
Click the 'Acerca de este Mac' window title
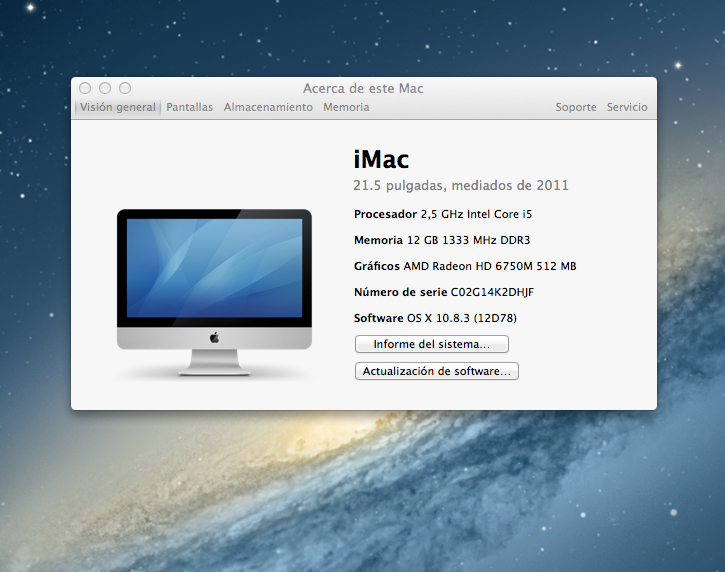click(x=363, y=88)
